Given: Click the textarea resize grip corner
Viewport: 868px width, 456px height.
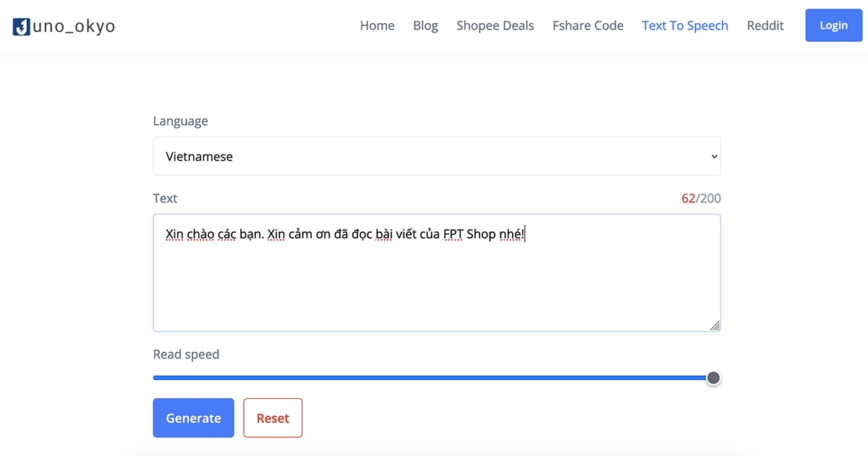Looking at the screenshot, I should [715, 325].
